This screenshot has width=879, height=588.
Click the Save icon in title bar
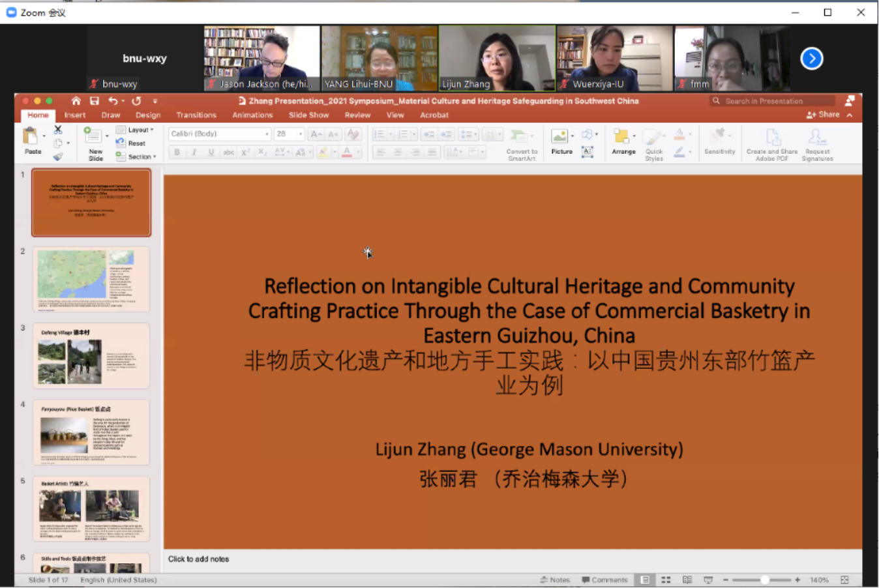(95, 101)
